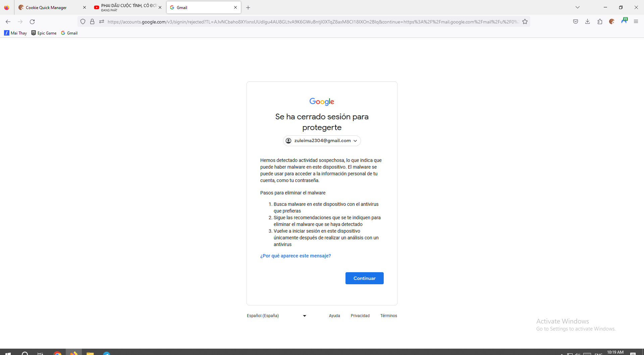Open the Mai Thay bookmark
This screenshot has height=355, width=644.
click(x=15, y=33)
